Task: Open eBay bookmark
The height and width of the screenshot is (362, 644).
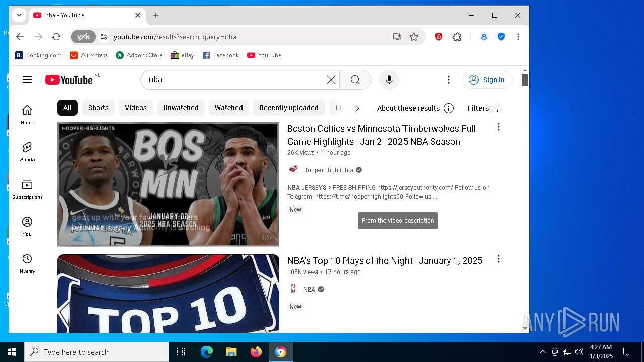Action: [183, 55]
